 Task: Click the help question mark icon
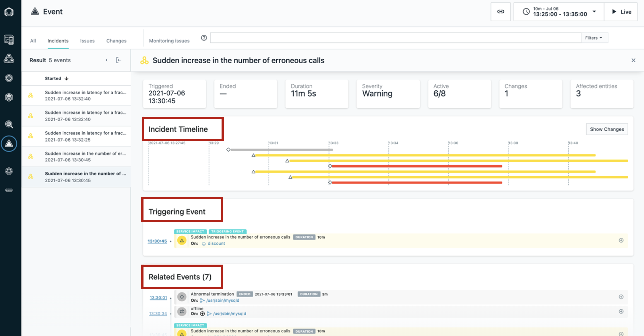(x=204, y=38)
